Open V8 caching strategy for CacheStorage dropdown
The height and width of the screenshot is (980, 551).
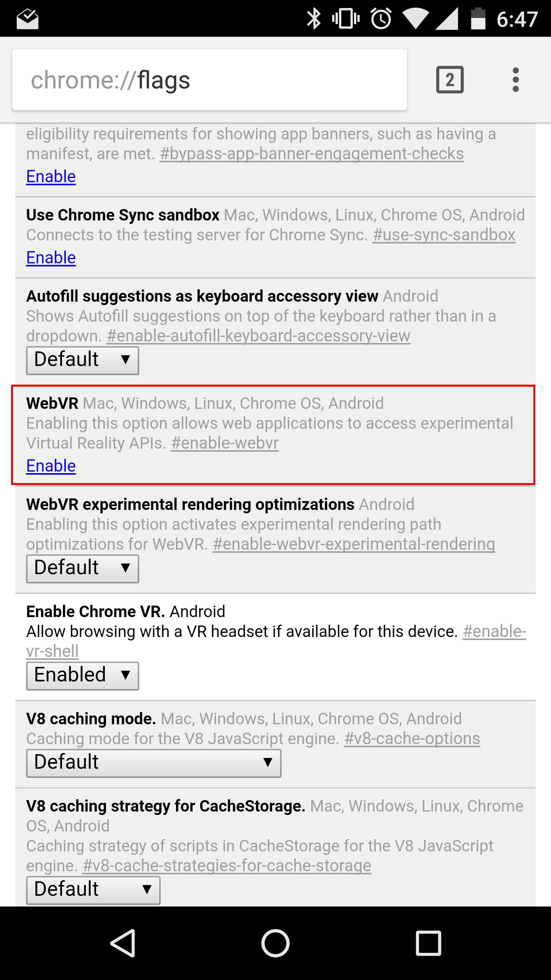93,890
